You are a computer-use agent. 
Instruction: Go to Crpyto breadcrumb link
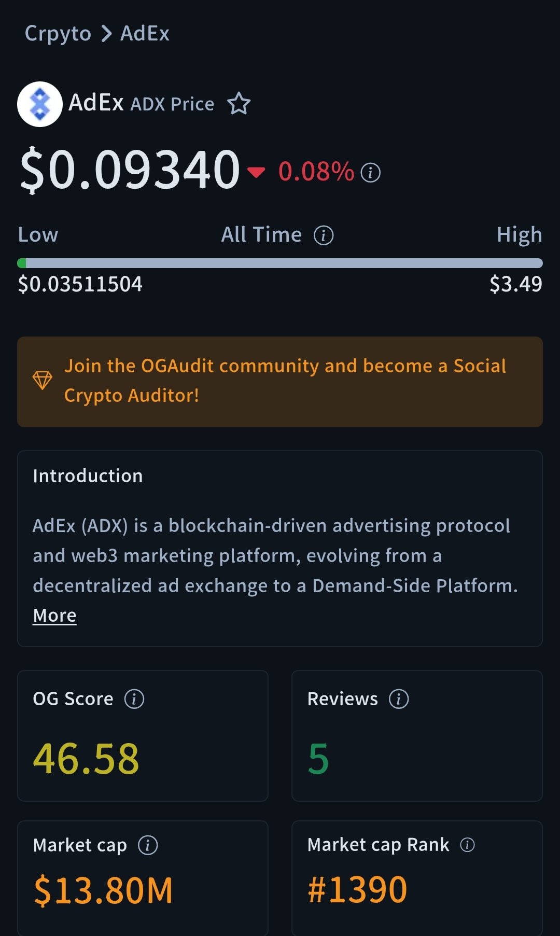(58, 34)
